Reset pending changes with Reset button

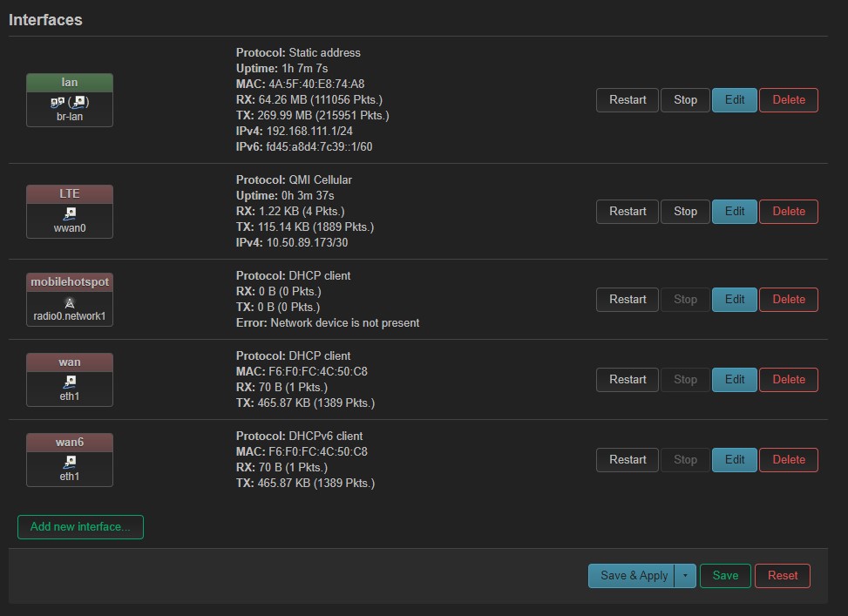(783, 575)
